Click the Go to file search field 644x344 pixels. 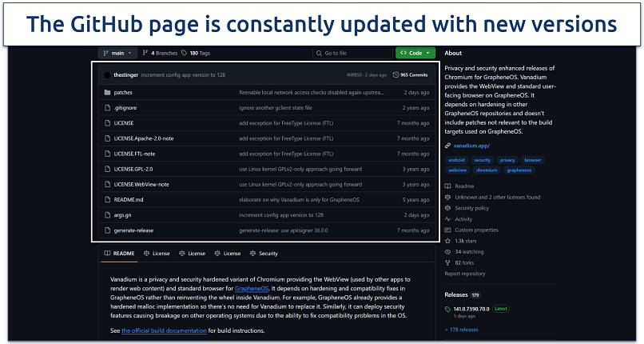350,53
